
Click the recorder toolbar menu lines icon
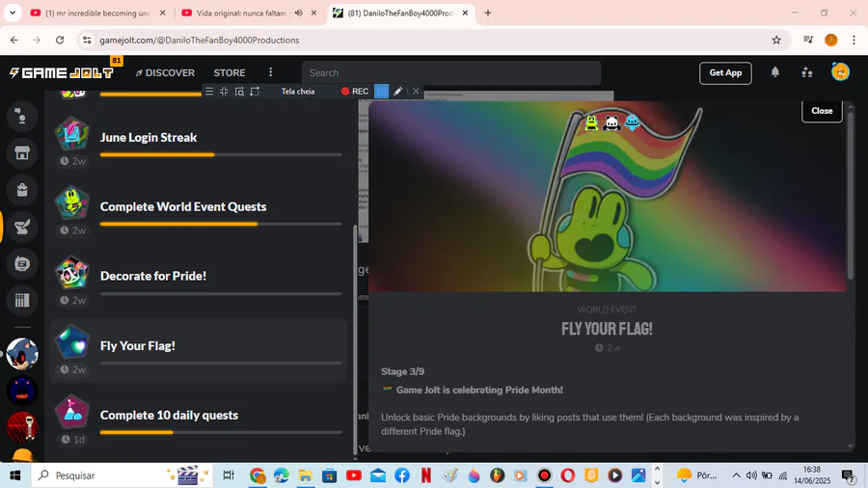pyautogui.click(x=209, y=92)
